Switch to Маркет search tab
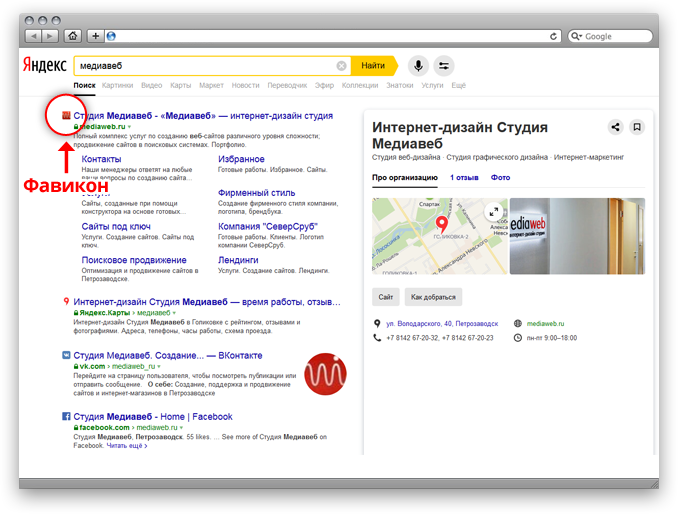The height and width of the screenshot is (514, 678). (x=211, y=85)
